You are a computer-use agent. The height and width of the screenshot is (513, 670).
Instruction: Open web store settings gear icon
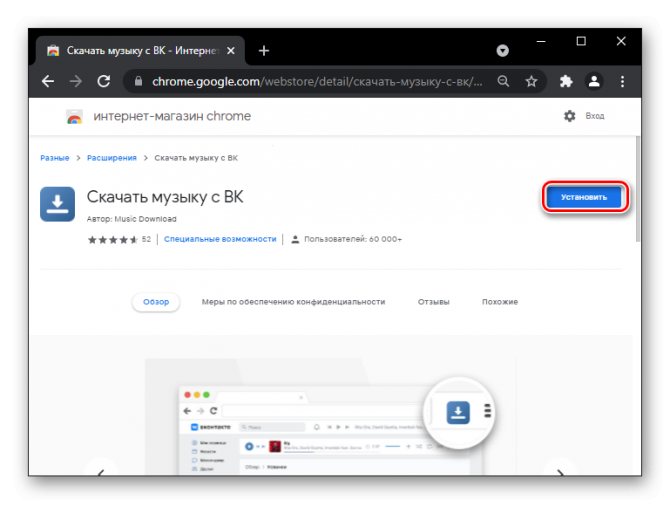click(569, 116)
